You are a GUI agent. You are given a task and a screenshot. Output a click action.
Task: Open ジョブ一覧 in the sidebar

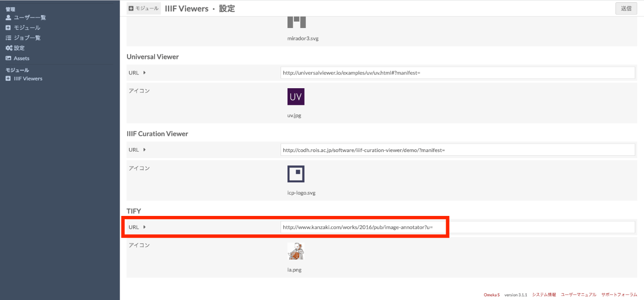(x=27, y=38)
